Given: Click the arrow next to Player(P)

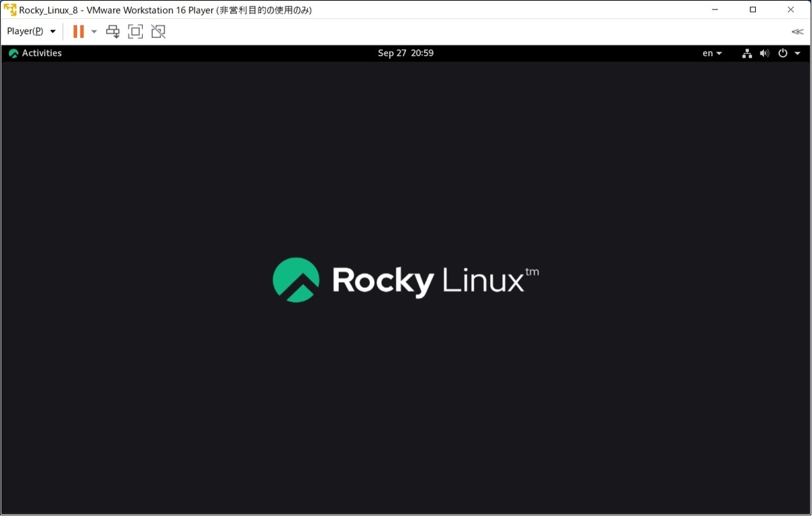Looking at the screenshot, I should coord(52,31).
